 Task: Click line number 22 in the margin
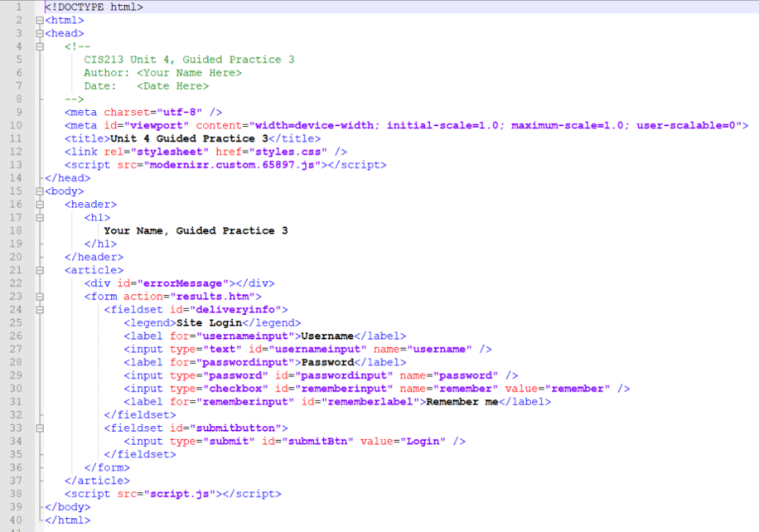pyautogui.click(x=16, y=283)
